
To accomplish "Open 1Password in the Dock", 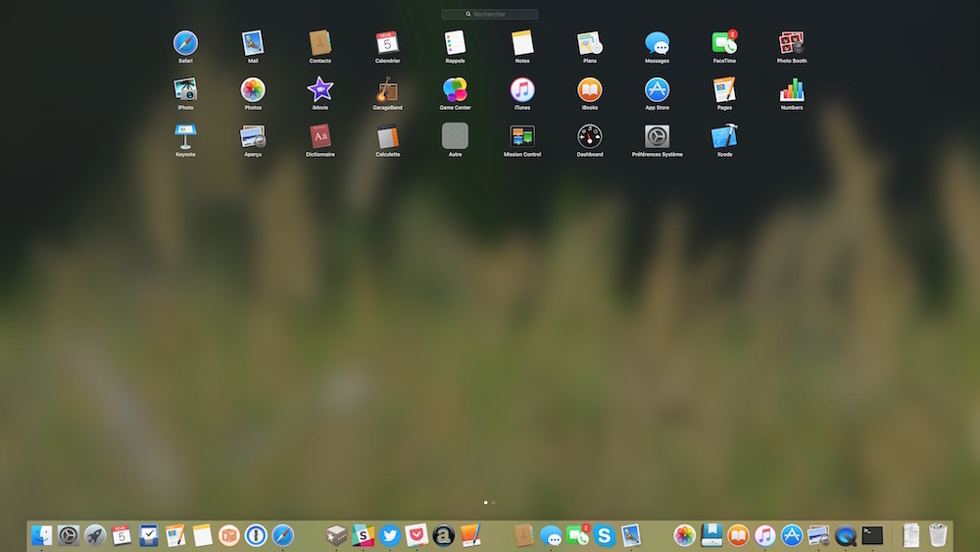I will (256, 535).
